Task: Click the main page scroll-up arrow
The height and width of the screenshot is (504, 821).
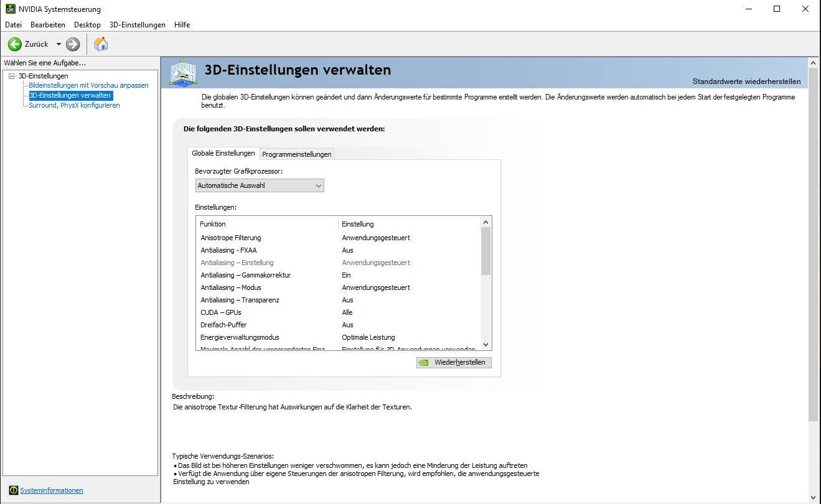Action: click(x=814, y=63)
